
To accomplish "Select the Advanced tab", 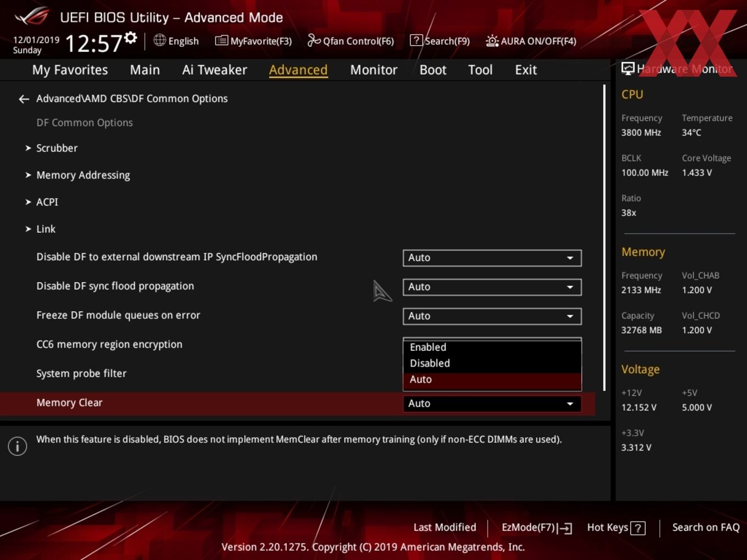I will coord(298,70).
